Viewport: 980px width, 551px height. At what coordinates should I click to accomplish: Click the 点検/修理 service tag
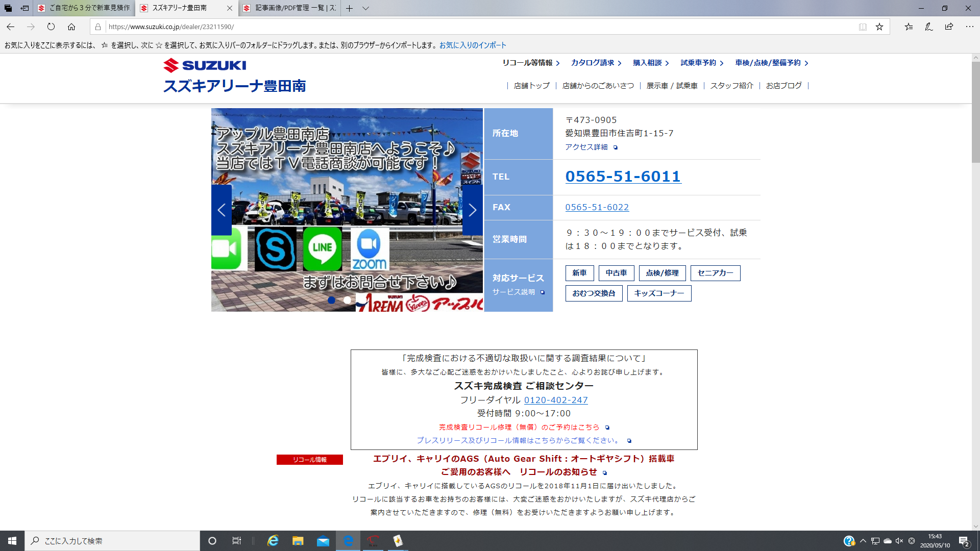(662, 273)
